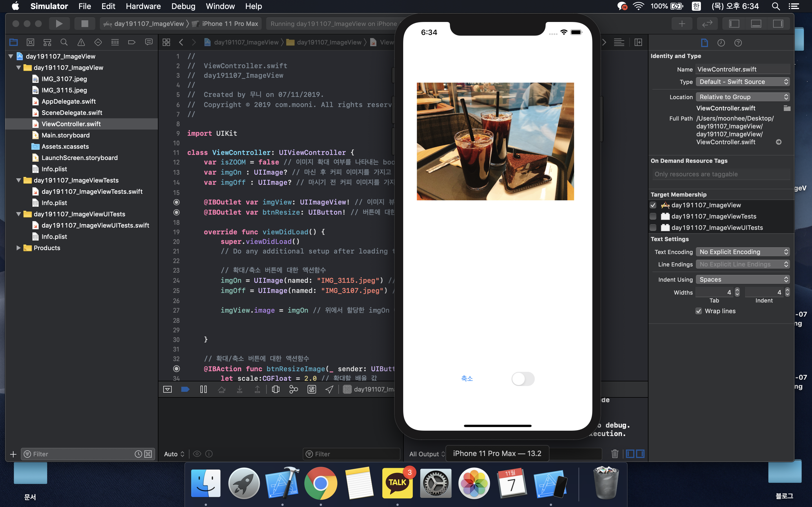Screen dimensions: 812x507
Task: Toggle the switch in the iPhone simulator
Action: [523, 379]
